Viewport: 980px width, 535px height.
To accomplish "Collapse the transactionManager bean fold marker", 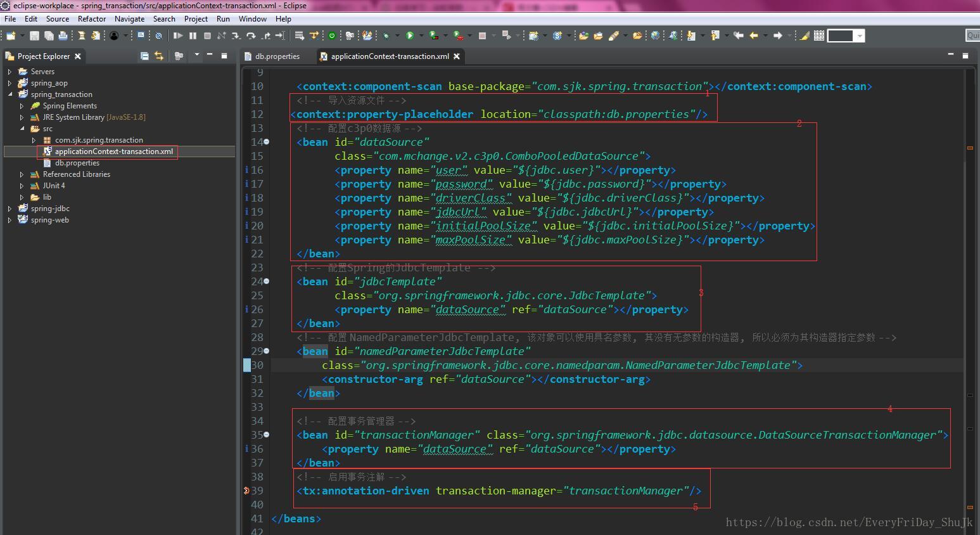I will pos(267,435).
